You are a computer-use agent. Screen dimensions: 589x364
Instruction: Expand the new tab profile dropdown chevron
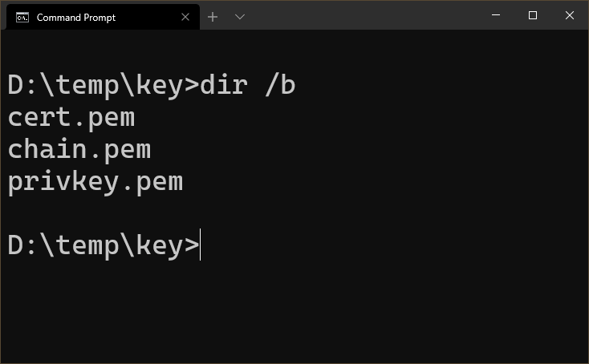(x=240, y=17)
